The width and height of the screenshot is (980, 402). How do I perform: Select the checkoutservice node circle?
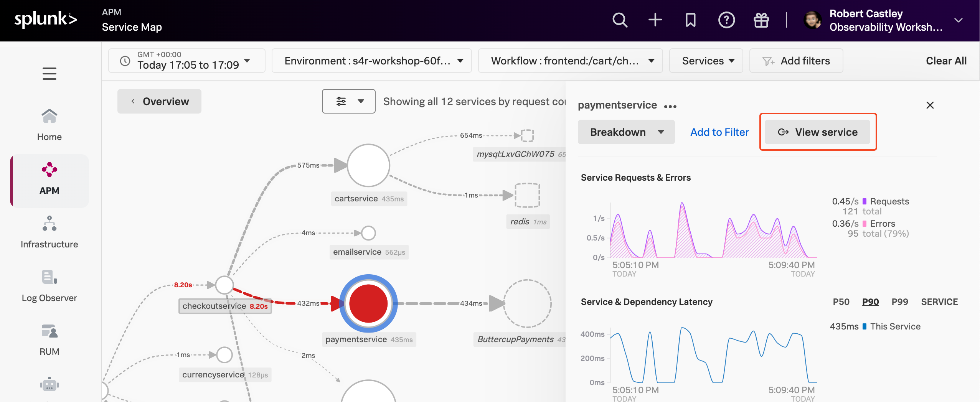tap(224, 285)
